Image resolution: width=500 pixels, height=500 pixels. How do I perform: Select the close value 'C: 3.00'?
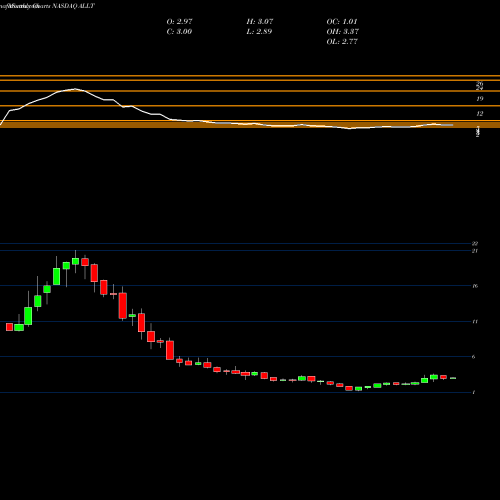point(179,32)
